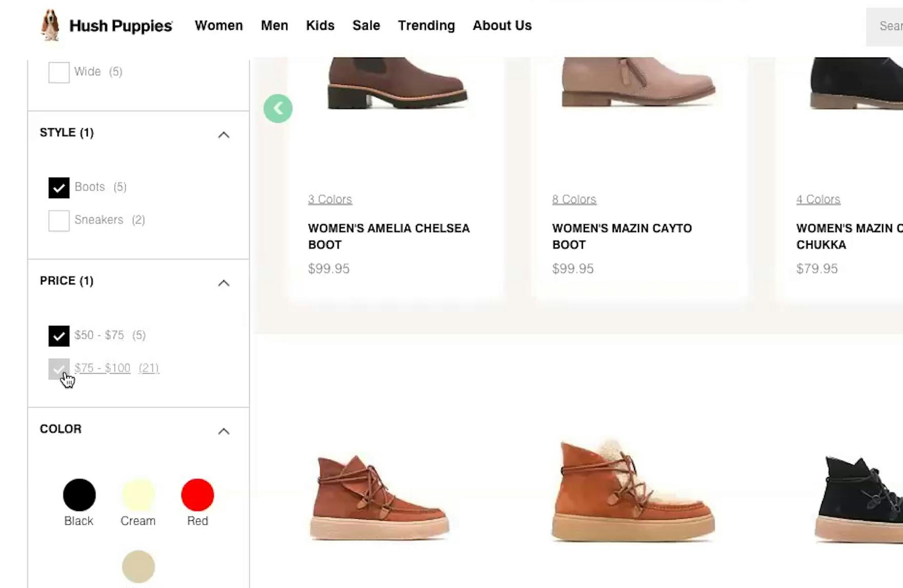Click in the Search field

(x=888, y=26)
